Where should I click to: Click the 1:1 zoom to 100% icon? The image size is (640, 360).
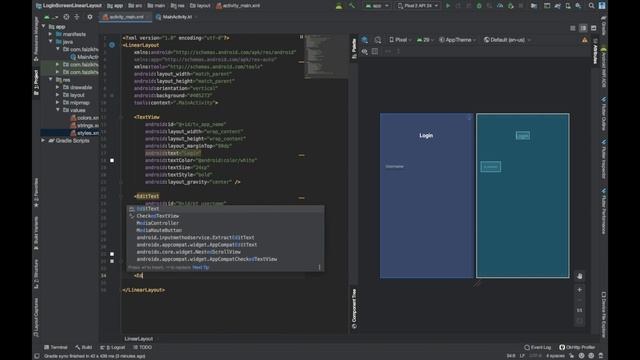tap(579, 310)
